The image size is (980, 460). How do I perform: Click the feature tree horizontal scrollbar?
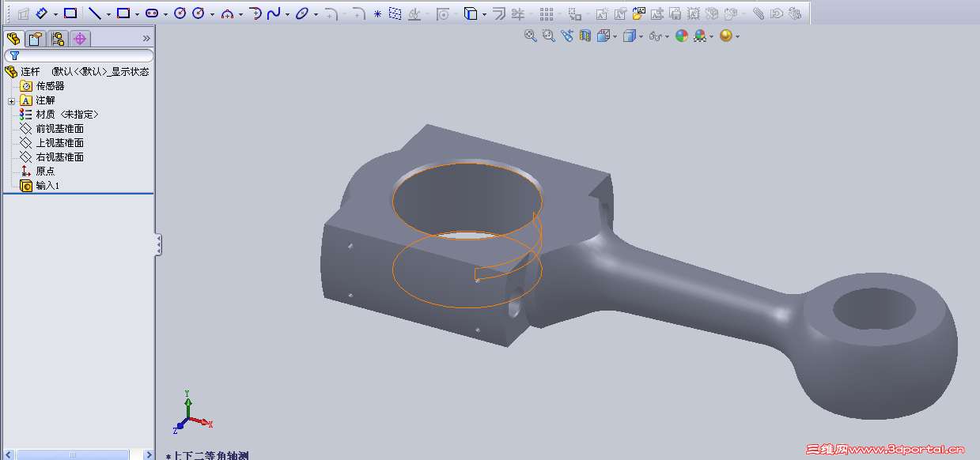click(x=73, y=454)
